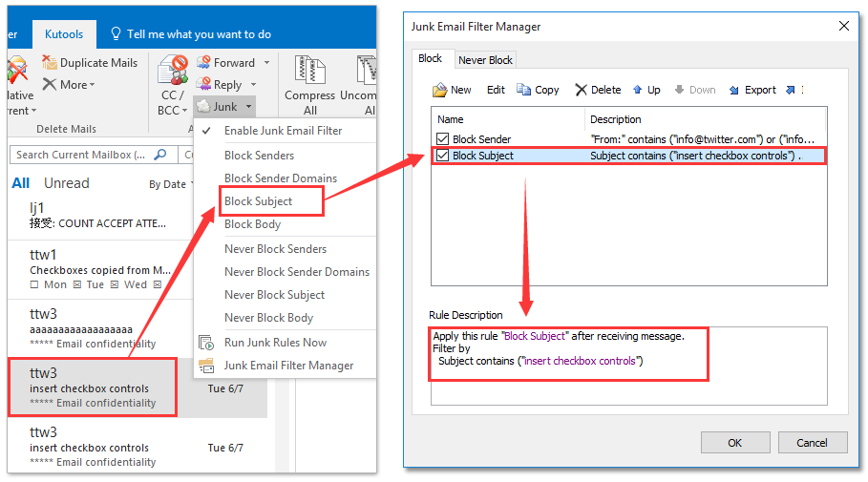Select Never Block Body menu entry

268,318
